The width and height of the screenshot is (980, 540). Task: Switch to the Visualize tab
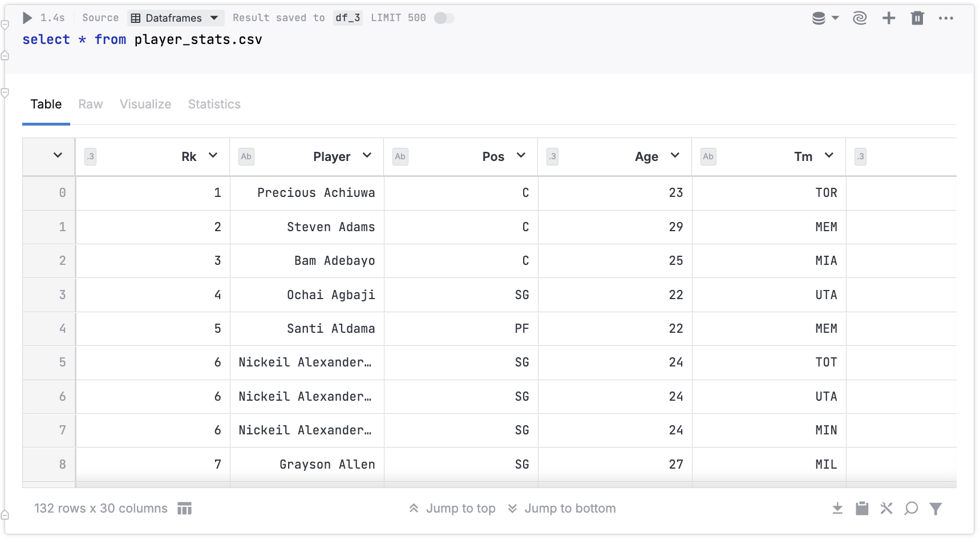[x=145, y=104]
